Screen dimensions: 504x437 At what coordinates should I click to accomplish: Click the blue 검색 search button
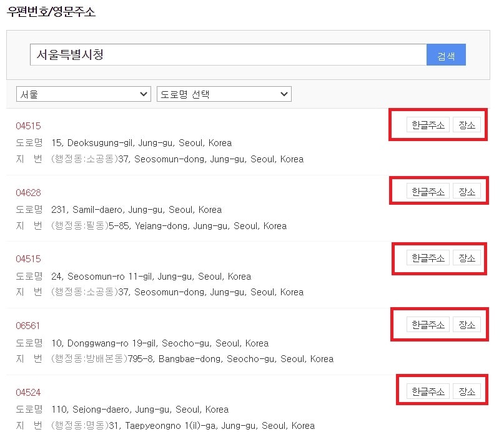(x=446, y=55)
